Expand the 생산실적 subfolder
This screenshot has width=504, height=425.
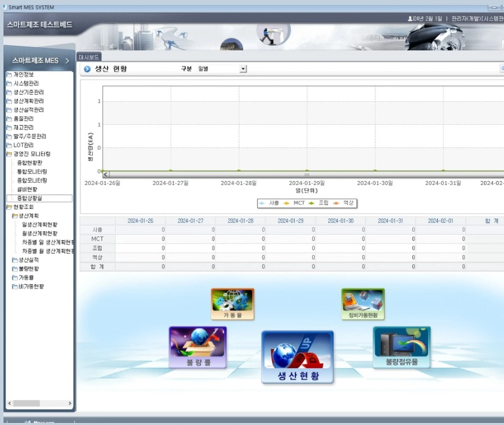click(15, 260)
